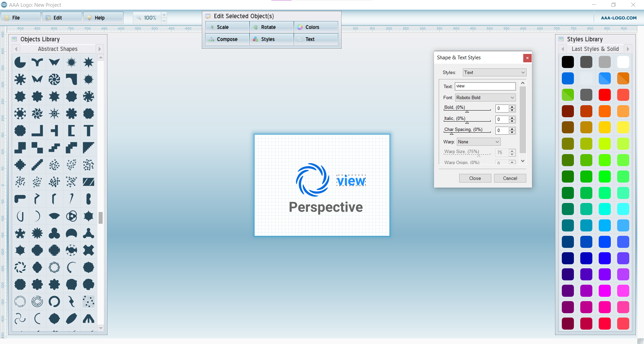Pick the pure red color swatch
This screenshot has height=344, width=644.
coord(604,95)
